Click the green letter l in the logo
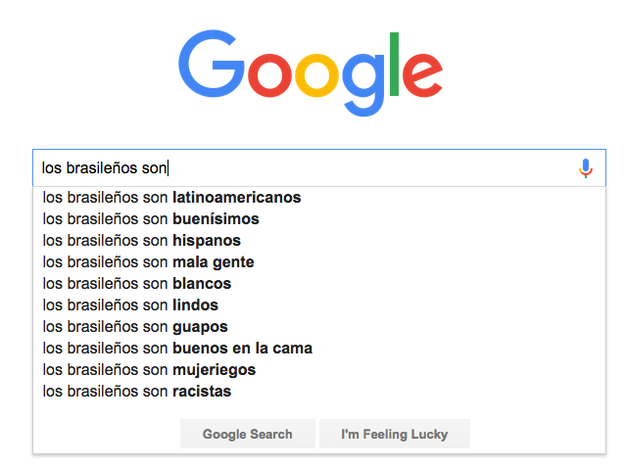Image resolution: width=625 pixels, height=468 pixels. point(394,64)
